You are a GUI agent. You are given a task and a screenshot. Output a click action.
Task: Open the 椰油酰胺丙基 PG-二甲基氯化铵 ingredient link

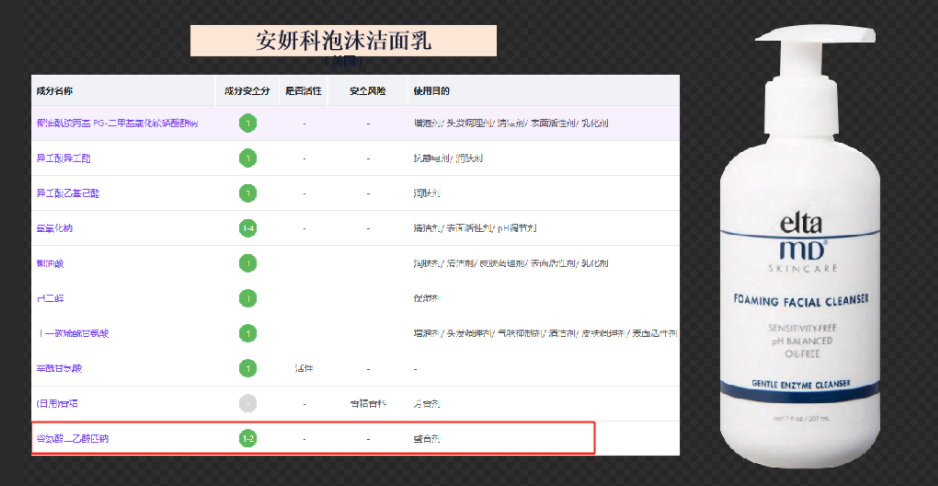click(117, 123)
